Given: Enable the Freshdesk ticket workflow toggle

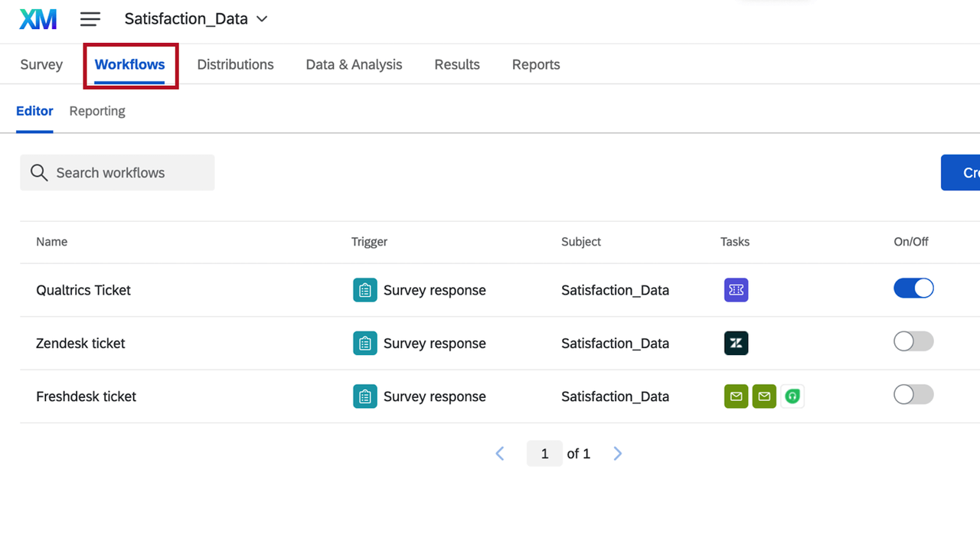Looking at the screenshot, I should (x=913, y=395).
